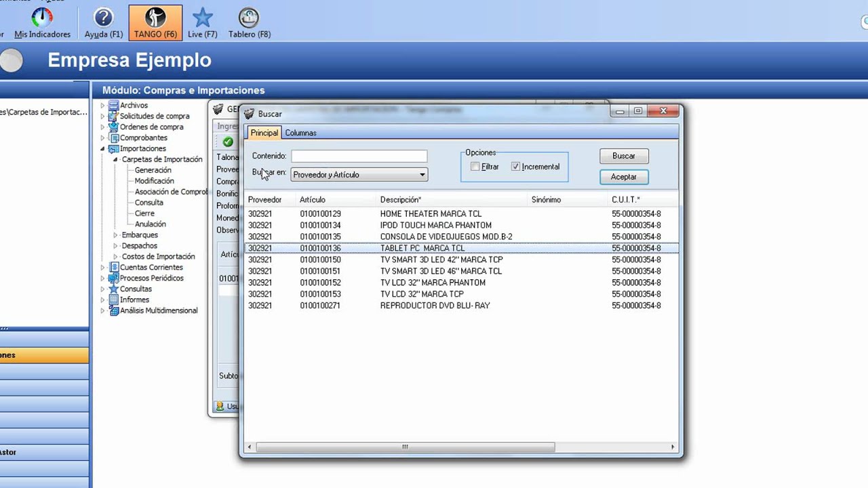Select row TV LCD 32'' MARCA PHANTOM
Screen dimensions: 868x488
pos(461,283)
